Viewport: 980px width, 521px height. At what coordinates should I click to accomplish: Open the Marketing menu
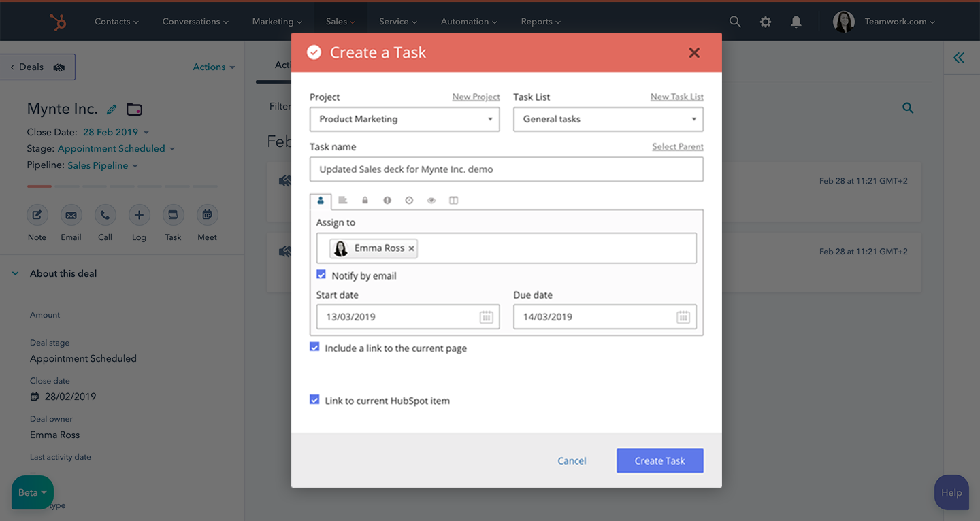click(277, 22)
